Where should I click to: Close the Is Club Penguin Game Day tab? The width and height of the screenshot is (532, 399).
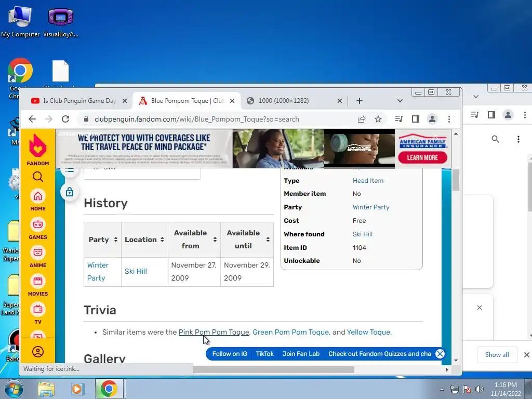[125, 101]
